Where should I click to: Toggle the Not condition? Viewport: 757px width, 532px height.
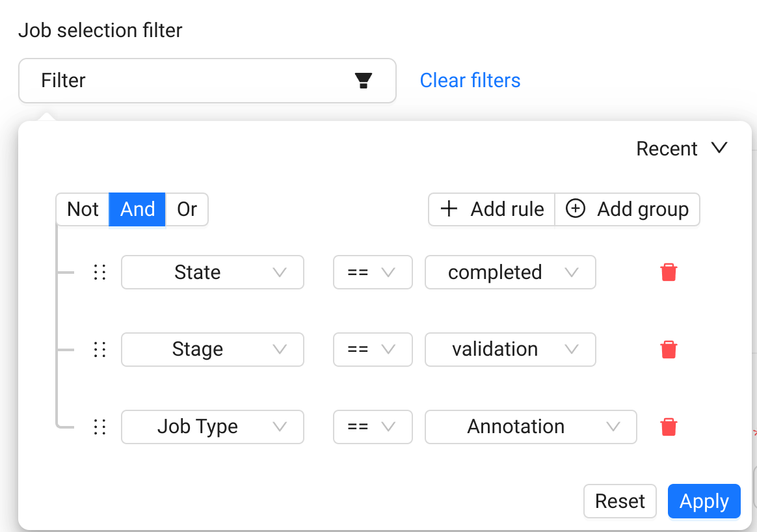[x=83, y=209]
